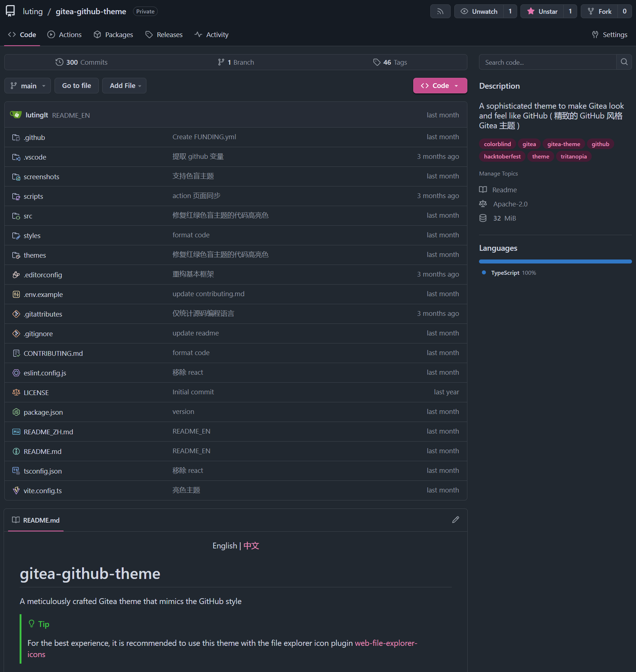
Task: Click the pencil edit icon for README.md
Action: [x=455, y=520]
